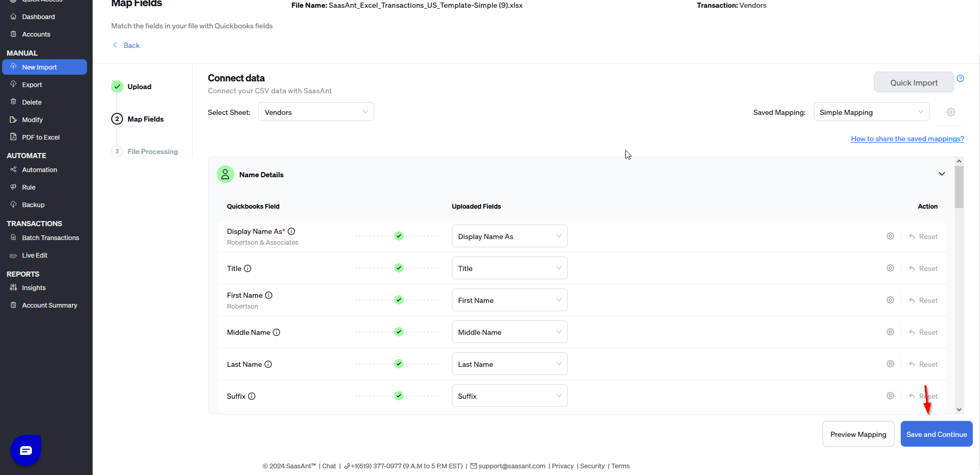Open Account Summary in sidebar
980x475 pixels.
point(49,305)
